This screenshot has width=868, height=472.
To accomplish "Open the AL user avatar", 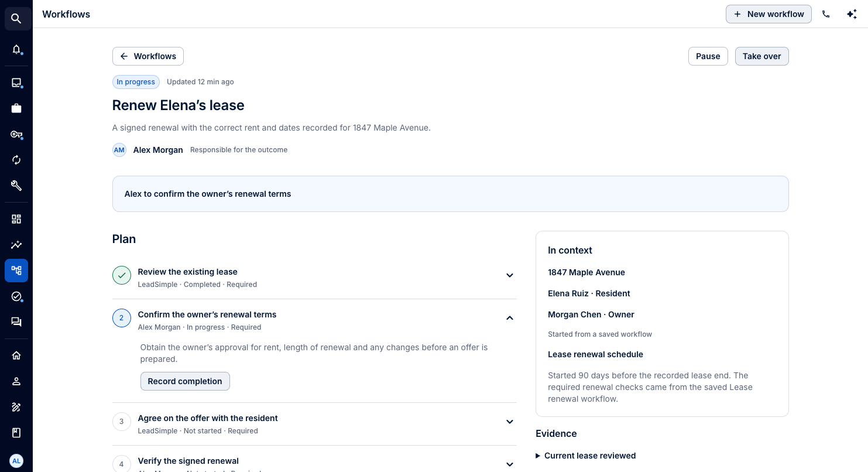I will (16, 461).
